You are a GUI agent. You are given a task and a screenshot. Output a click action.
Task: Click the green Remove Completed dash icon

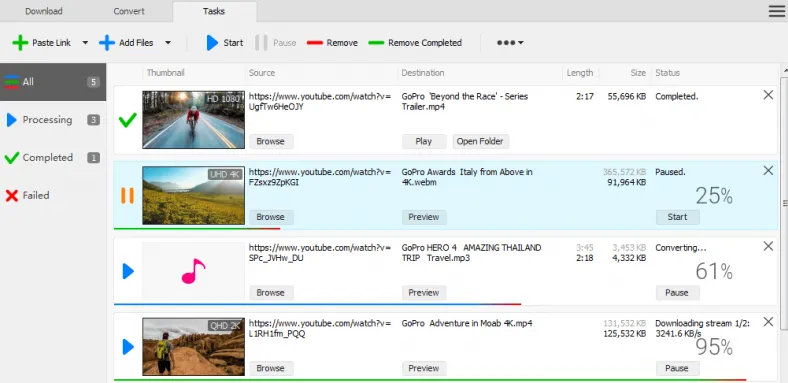(376, 43)
